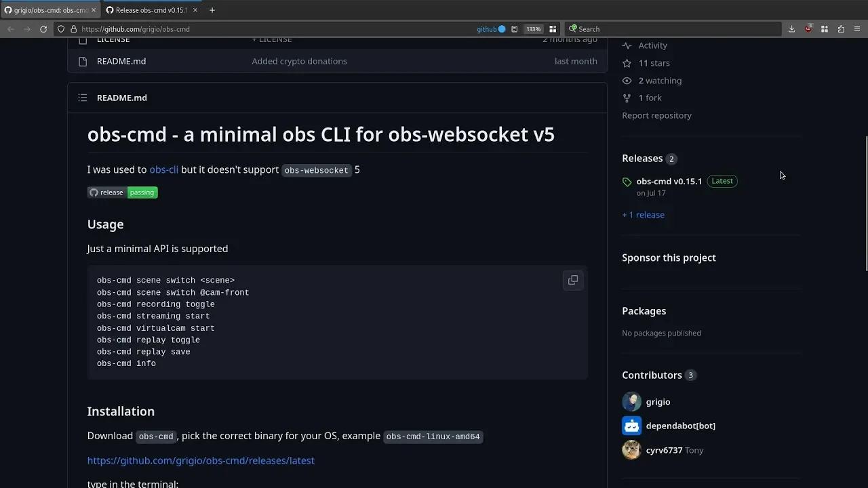Screen dimensions: 868x488
Task: Toggle tracking protection shield icon
Action: pos(60,28)
